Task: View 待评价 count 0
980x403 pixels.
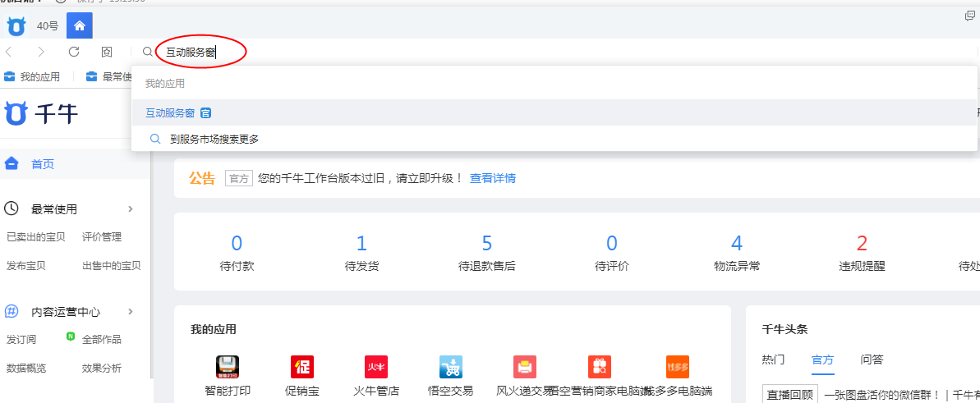Action: tap(612, 243)
